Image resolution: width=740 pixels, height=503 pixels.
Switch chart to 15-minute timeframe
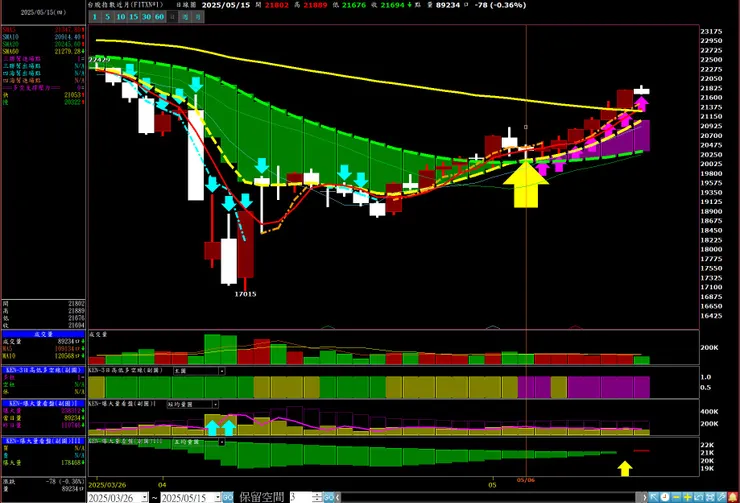pos(134,17)
